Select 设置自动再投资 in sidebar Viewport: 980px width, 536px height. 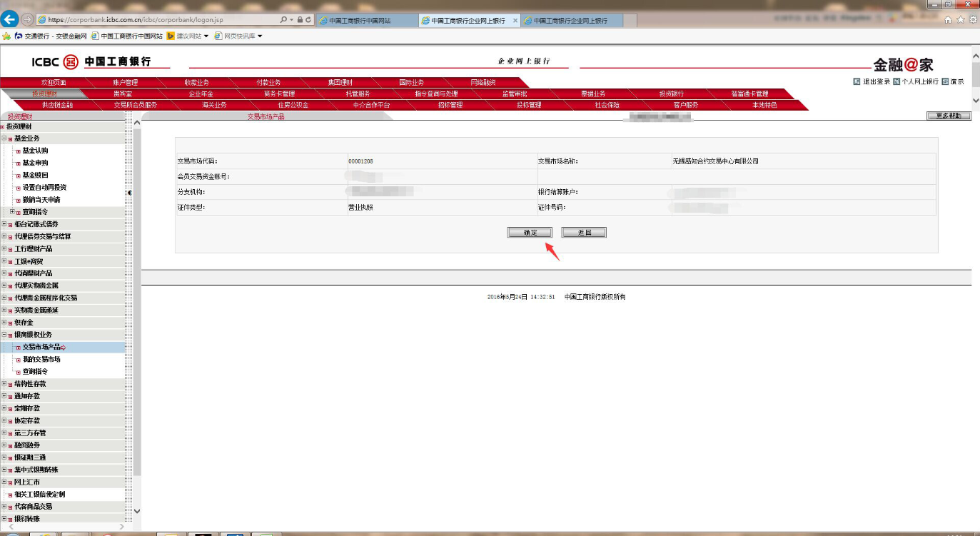point(44,188)
